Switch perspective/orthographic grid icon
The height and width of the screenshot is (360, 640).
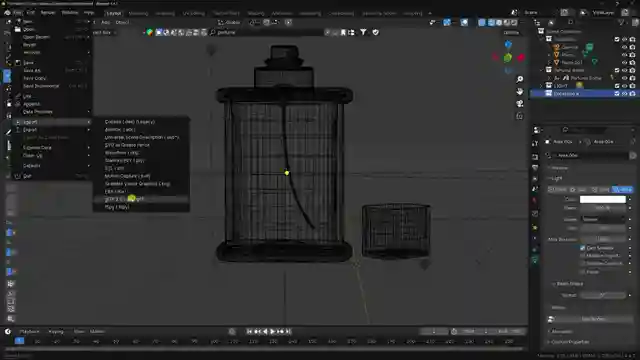tap(520, 116)
